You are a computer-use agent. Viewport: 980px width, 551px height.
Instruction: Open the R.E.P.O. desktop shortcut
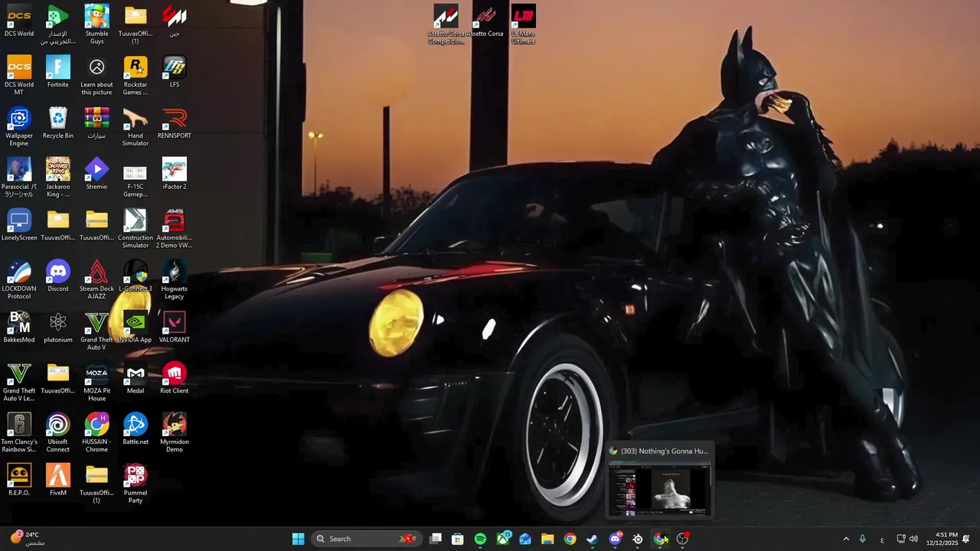19,480
